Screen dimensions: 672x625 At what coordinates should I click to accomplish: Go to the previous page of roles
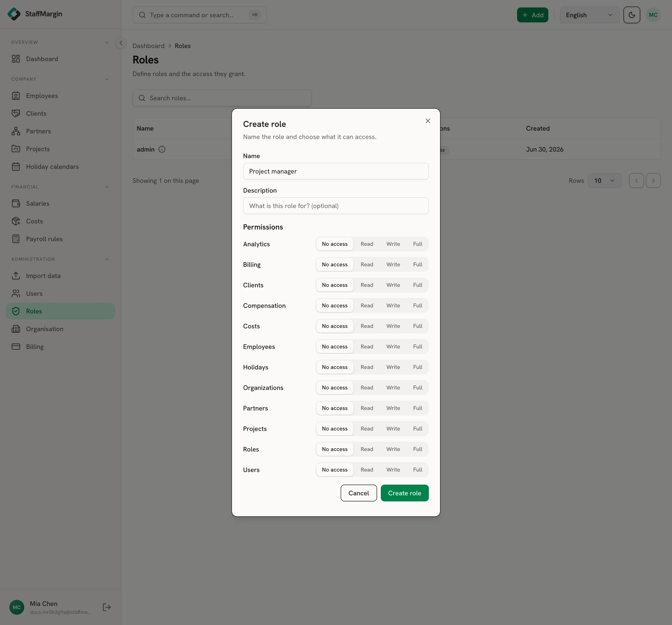[636, 181]
